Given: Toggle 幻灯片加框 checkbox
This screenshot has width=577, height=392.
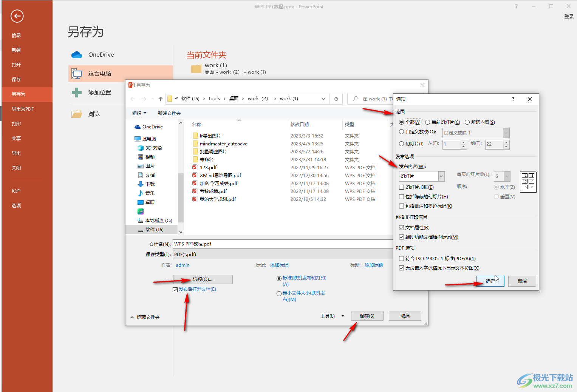Looking at the screenshot, I should coord(401,187).
